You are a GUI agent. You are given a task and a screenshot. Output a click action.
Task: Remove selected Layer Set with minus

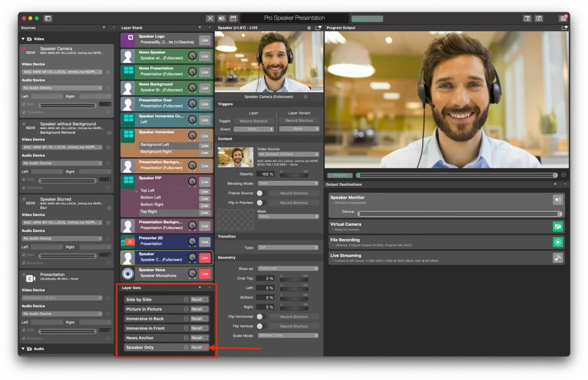209,287
